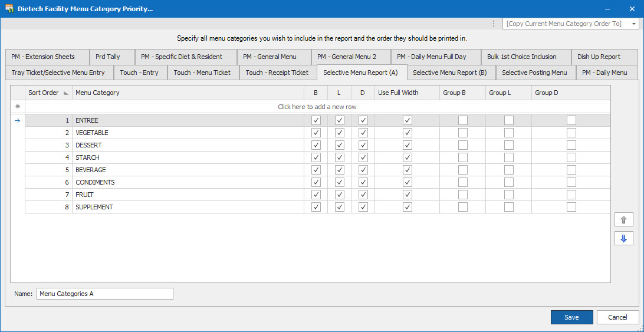644x332 pixels.
Task: Open PM - Specific Diet & Resident tab
Action: coord(186,57)
